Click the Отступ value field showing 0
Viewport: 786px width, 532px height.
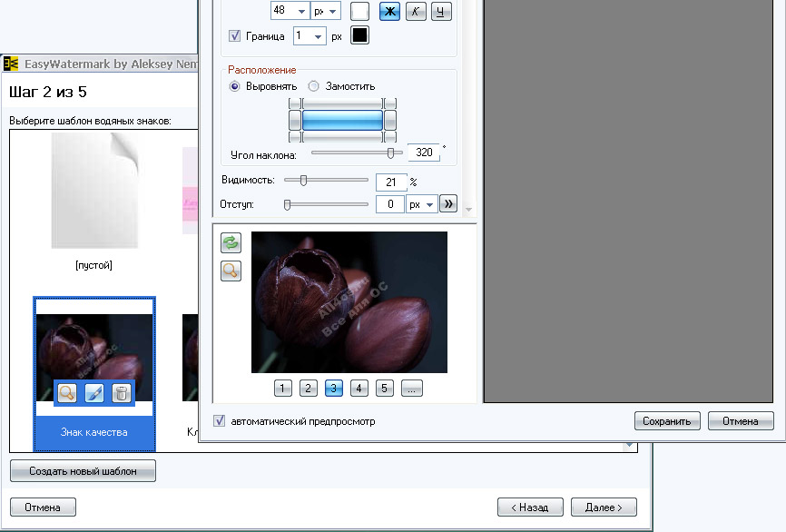(x=390, y=204)
